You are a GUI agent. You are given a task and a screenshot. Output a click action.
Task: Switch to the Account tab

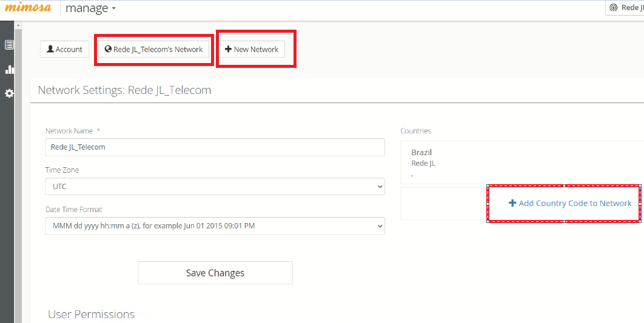(x=64, y=49)
